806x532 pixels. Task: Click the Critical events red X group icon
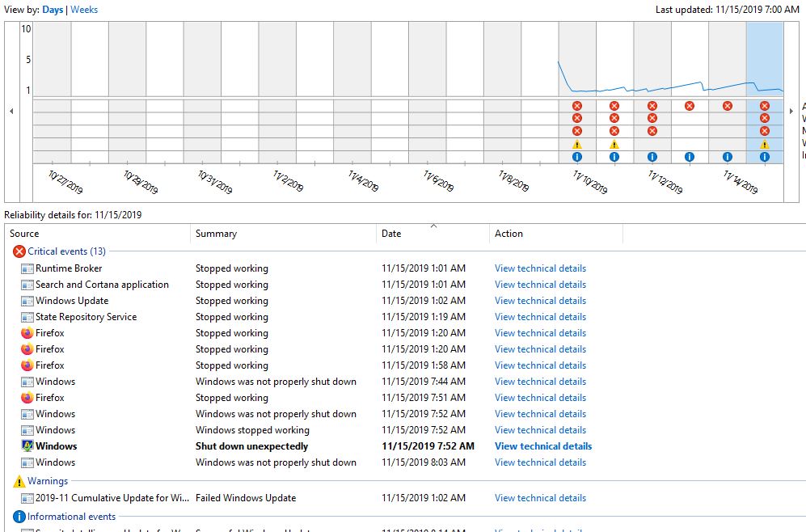(x=19, y=251)
